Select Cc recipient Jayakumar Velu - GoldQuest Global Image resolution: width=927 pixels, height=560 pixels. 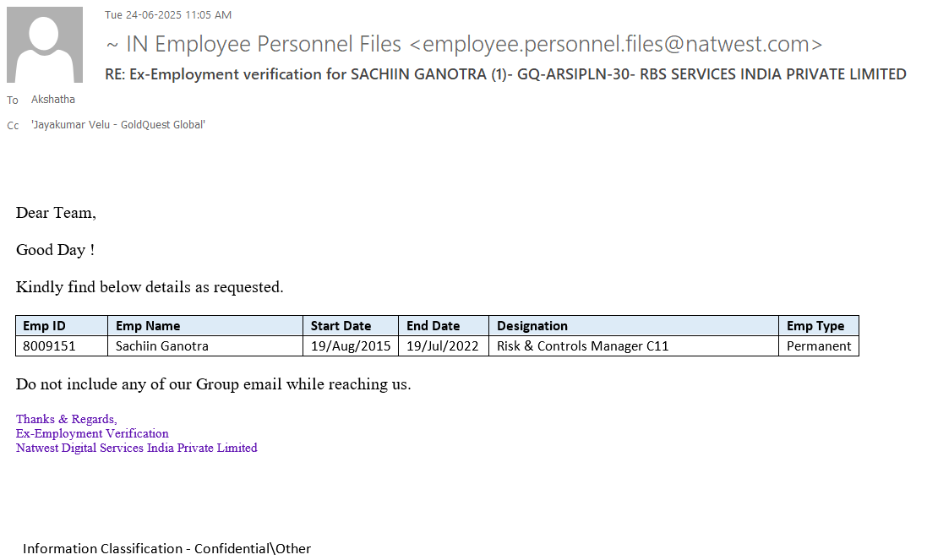[118, 125]
